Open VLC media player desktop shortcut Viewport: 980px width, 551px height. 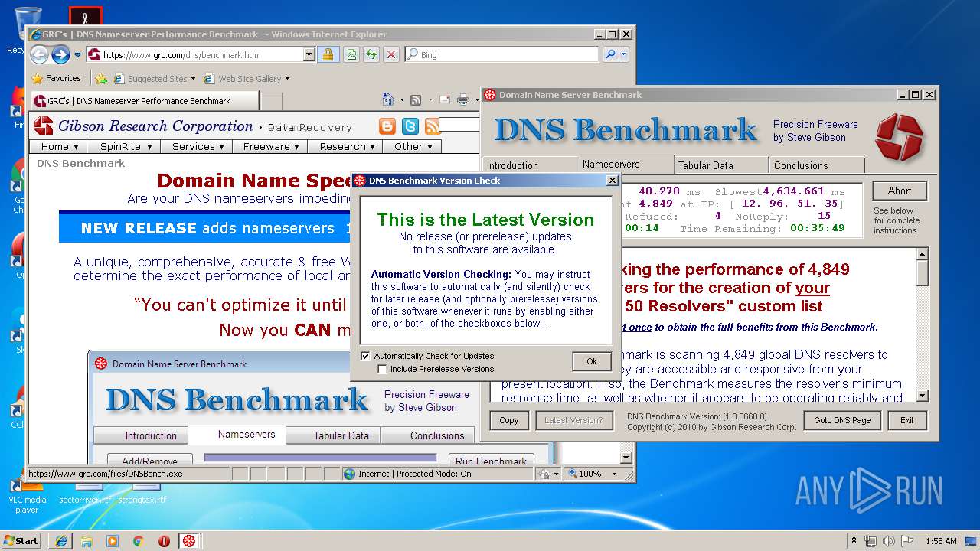click(x=28, y=496)
